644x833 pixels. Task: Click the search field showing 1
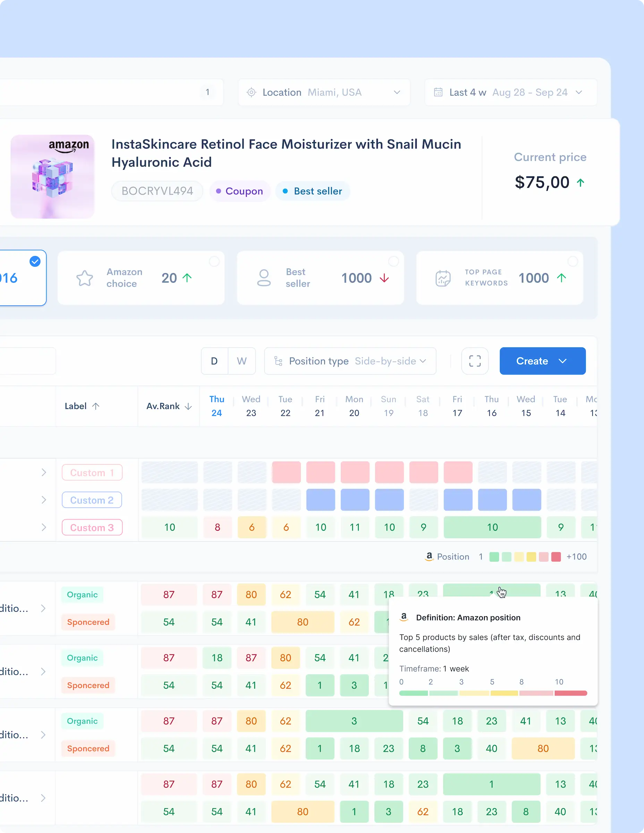111,92
